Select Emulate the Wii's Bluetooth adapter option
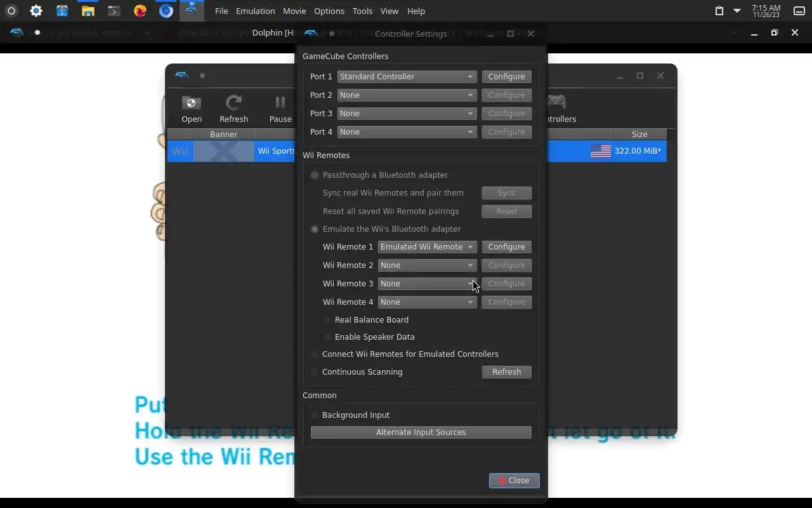The image size is (812, 508). (x=315, y=229)
